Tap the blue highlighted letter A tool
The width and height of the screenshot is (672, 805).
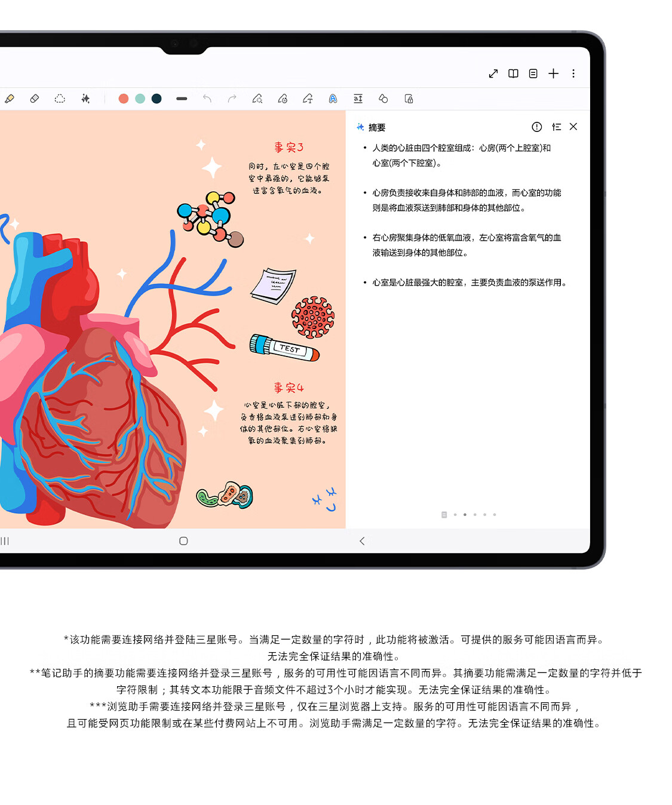point(333,99)
